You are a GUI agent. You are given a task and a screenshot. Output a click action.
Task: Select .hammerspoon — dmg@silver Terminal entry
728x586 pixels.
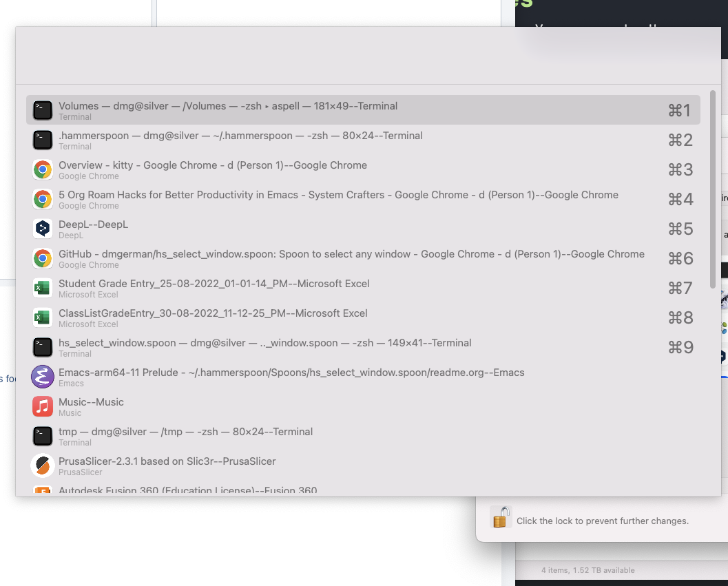point(363,140)
